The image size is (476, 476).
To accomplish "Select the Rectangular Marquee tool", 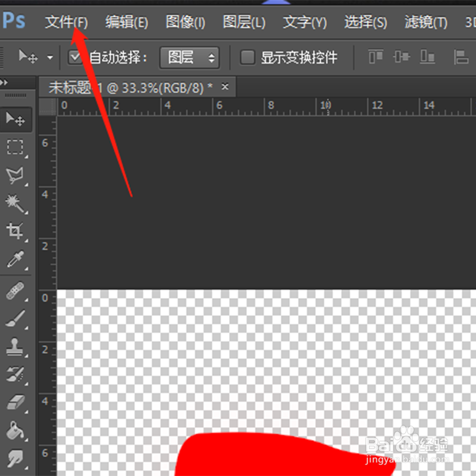I will point(15,148).
